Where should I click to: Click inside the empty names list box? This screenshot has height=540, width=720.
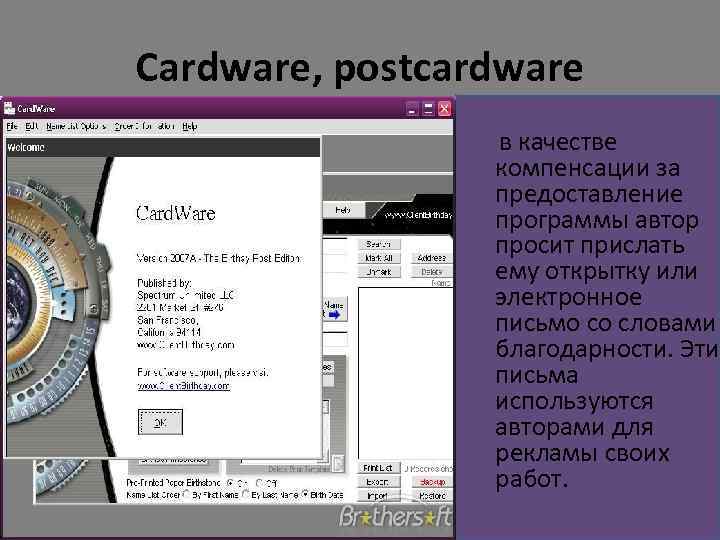point(405,373)
